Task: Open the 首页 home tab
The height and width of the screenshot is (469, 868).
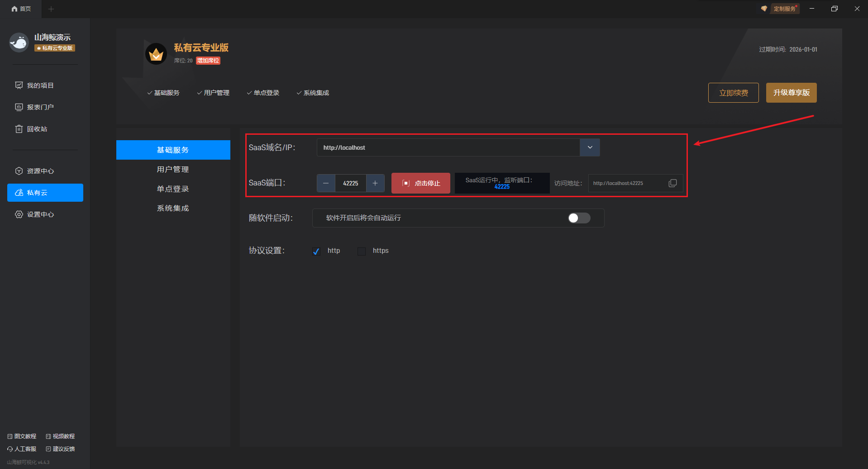Action: click(21, 9)
